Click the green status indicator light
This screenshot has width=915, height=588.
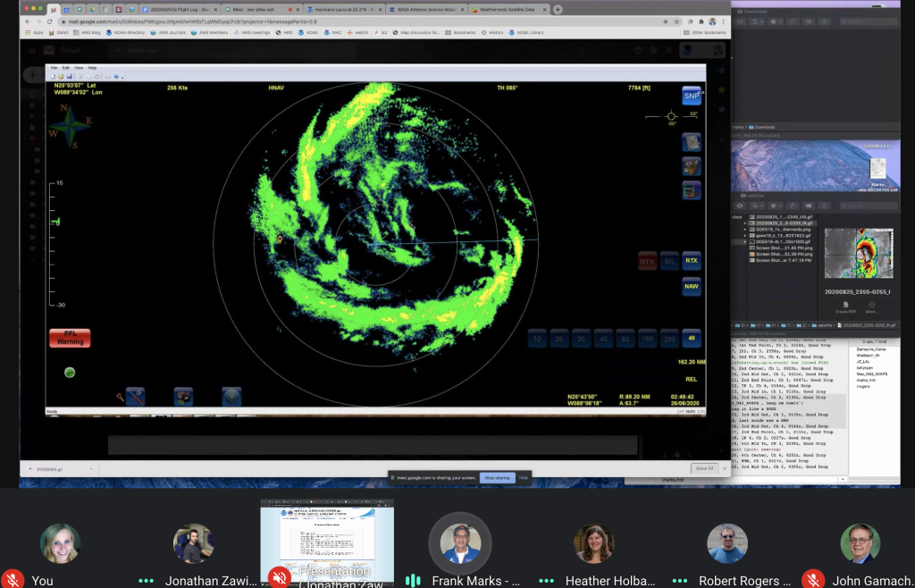[x=70, y=372]
